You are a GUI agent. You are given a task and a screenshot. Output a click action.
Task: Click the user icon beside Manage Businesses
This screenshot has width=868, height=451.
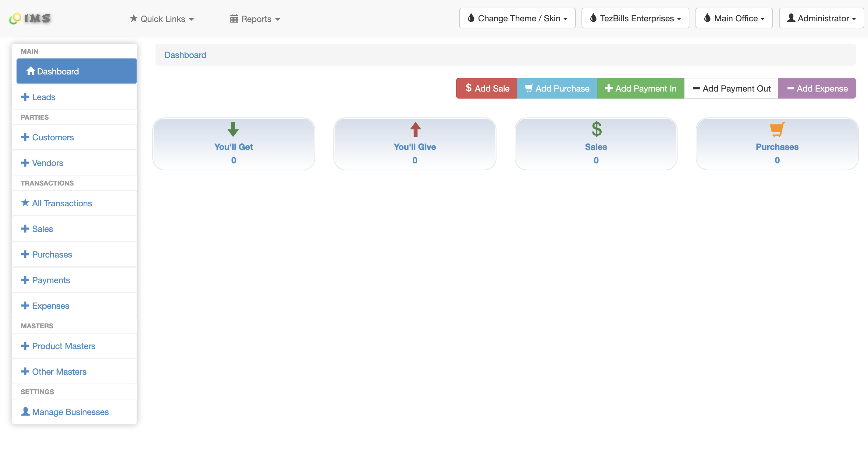(x=25, y=412)
